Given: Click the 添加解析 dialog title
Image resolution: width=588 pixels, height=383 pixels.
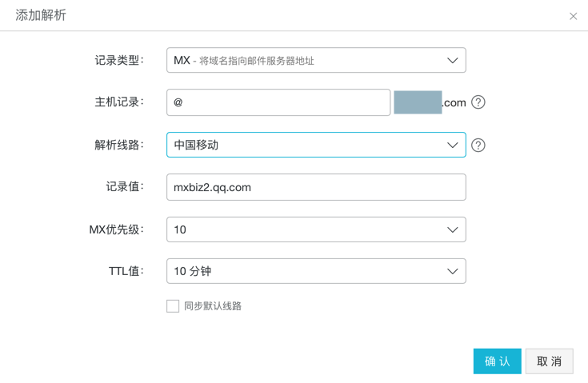Looking at the screenshot, I should 41,16.
